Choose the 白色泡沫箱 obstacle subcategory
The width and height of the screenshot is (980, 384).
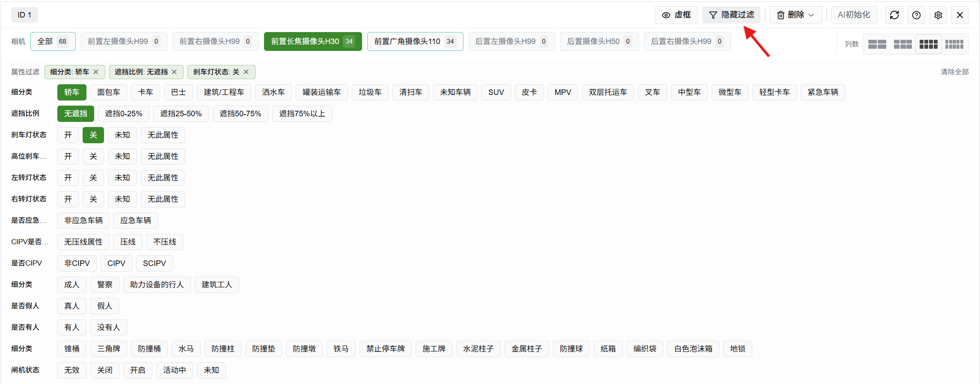click(693, 349)
